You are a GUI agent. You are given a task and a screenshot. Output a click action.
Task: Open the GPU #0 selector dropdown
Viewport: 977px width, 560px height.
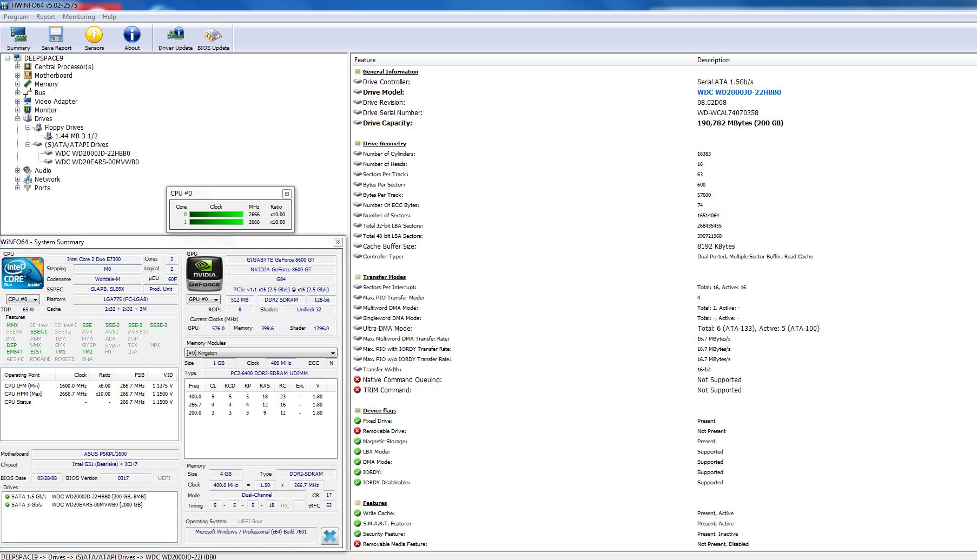(203, 299)
